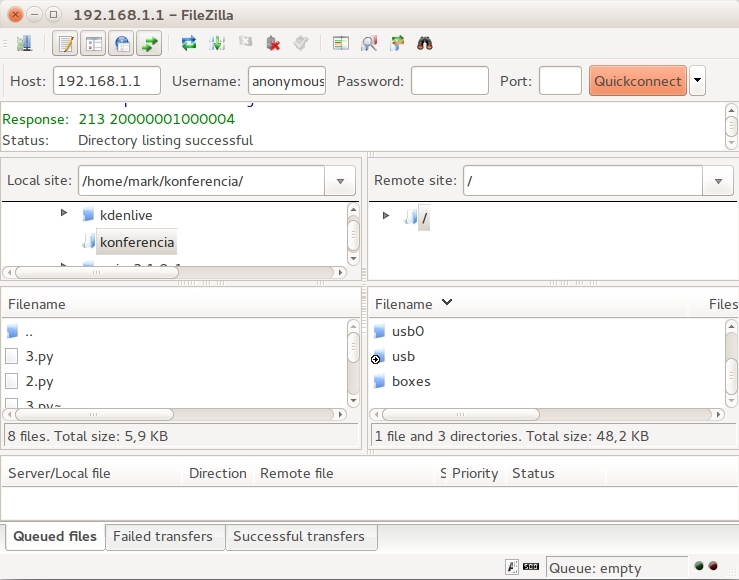Toggle processing of the transfer queue

coord(217,44)
